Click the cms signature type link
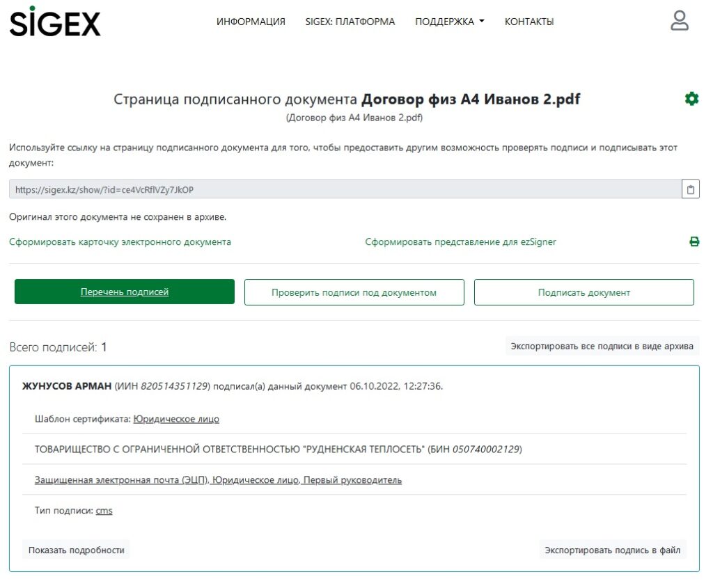 point(104,510)
